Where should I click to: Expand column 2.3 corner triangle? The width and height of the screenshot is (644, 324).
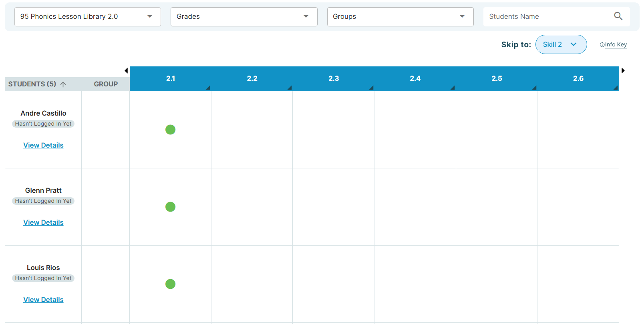point(371,88)
